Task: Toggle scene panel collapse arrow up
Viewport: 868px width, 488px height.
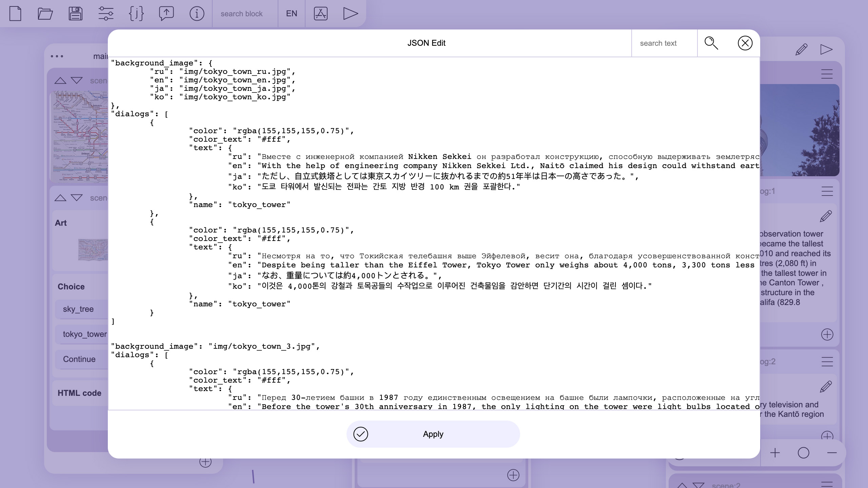Action: tap(60, 80)
